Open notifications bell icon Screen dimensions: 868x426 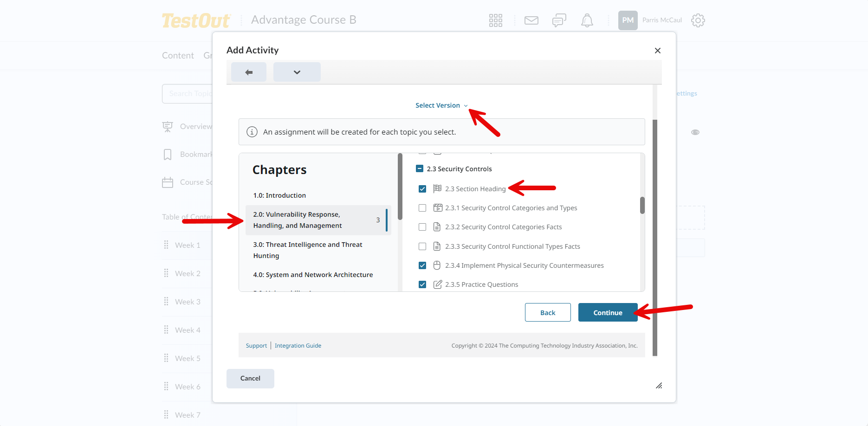tap(587, 20)
